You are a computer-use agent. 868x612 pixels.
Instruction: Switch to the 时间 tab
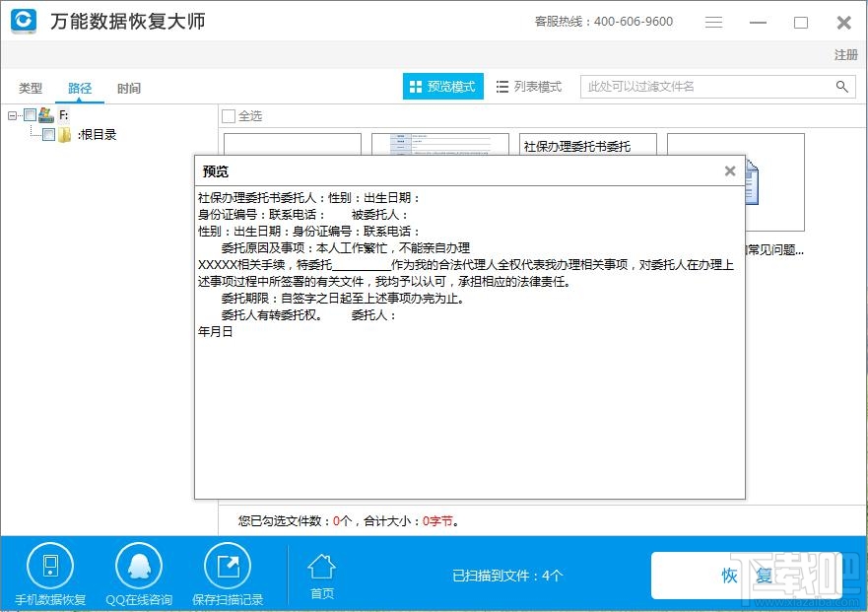click(x=129, y=87)
